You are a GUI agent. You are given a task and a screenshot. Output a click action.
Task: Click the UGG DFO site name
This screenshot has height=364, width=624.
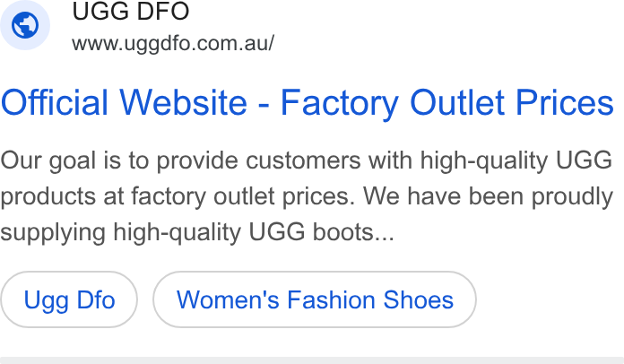pyautogui.click(x=131, y=11)
